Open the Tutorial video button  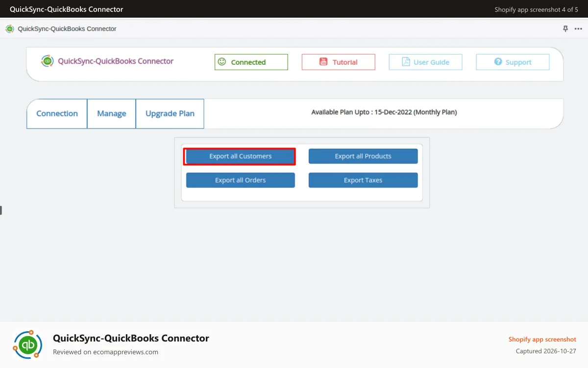339,62
